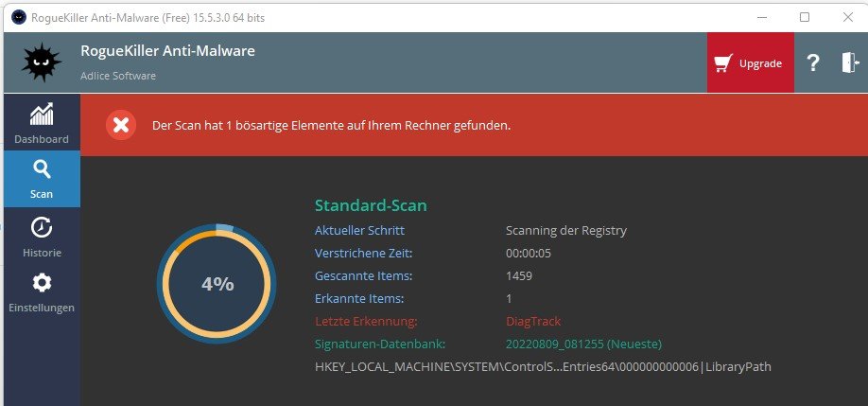
Task: Click the 'Signaturen-Datenbank:' label
Action: point(380,344)
